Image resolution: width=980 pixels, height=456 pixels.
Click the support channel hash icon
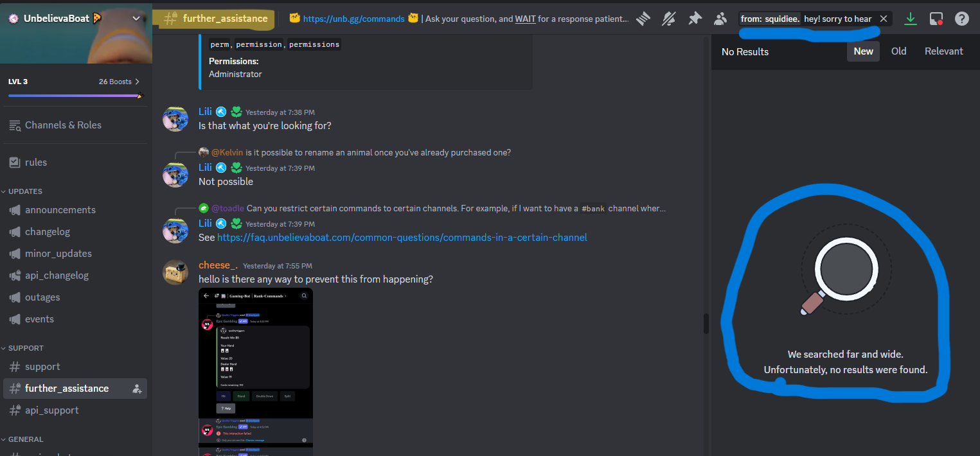[15, 367]
